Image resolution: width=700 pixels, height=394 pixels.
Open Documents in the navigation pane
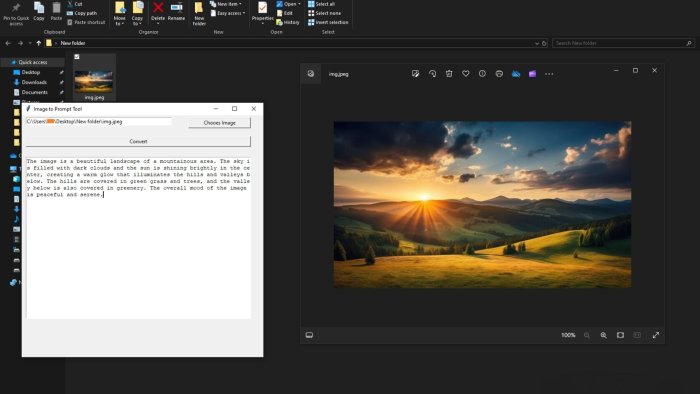pyautogui.click(x=34, y=92)
